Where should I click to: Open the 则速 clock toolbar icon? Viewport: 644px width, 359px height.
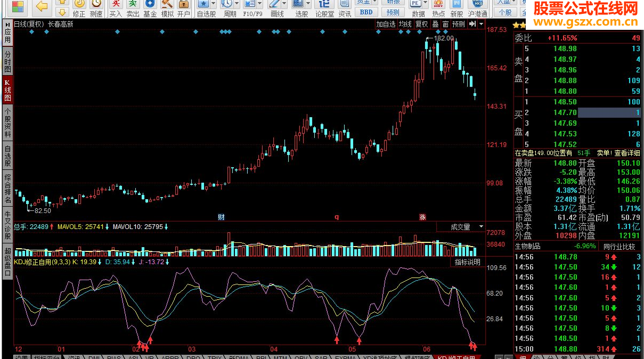[96, 9]
